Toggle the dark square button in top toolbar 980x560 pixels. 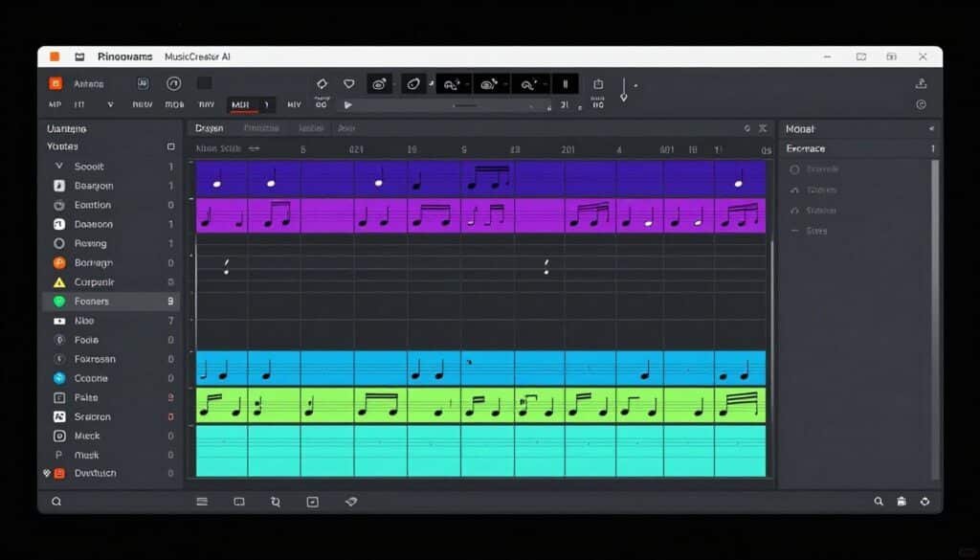coord(205,83)
